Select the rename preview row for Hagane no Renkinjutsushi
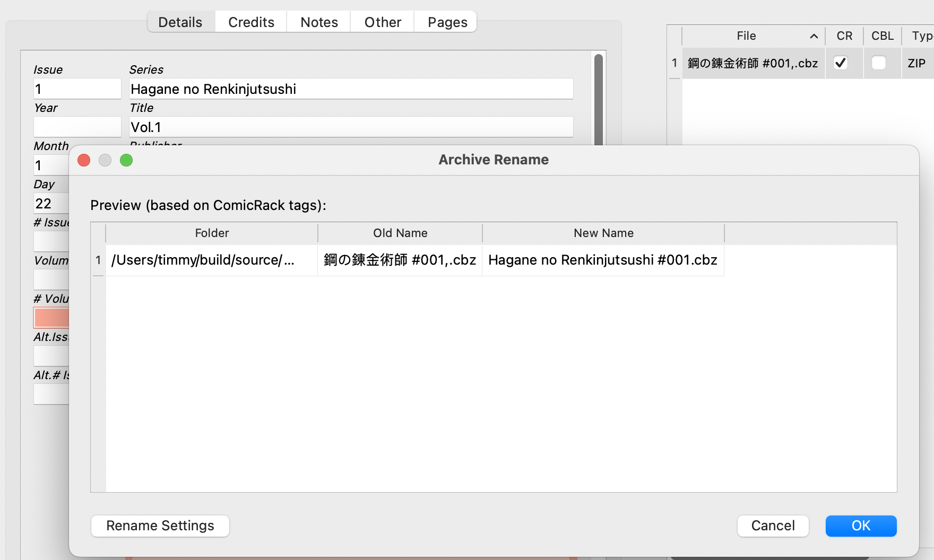This screenshot has width=934, height=560. [x=414, y=260]
